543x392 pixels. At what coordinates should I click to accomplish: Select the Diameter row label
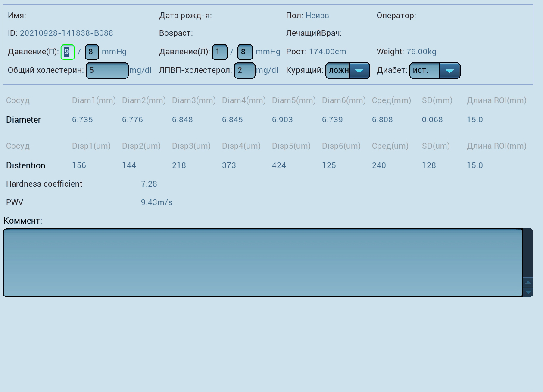(x=23, y=120)
